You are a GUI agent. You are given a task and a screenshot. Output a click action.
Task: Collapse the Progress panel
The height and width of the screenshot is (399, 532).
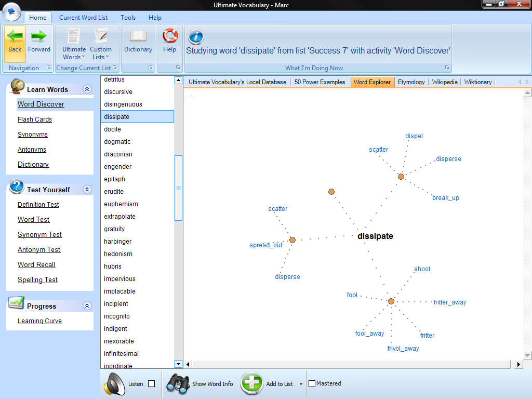coord(87,305)
